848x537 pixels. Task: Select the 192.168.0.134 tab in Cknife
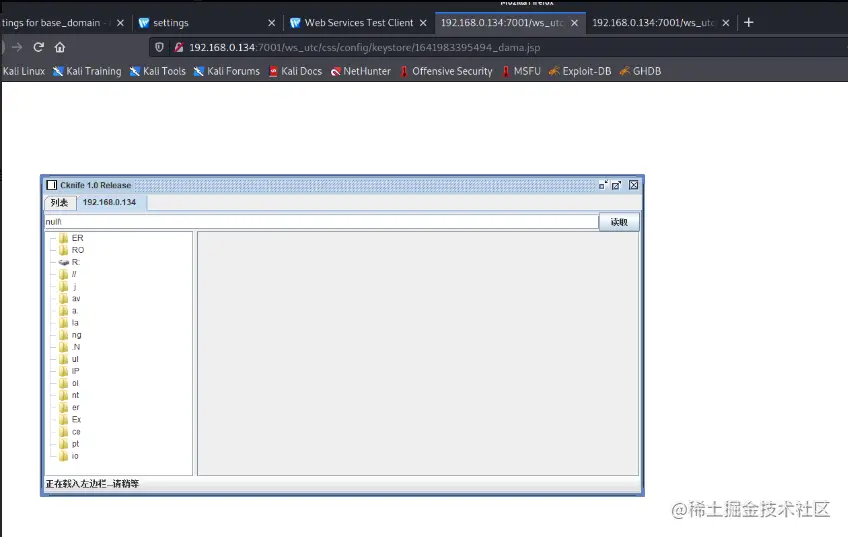click(x=110, y=202)
